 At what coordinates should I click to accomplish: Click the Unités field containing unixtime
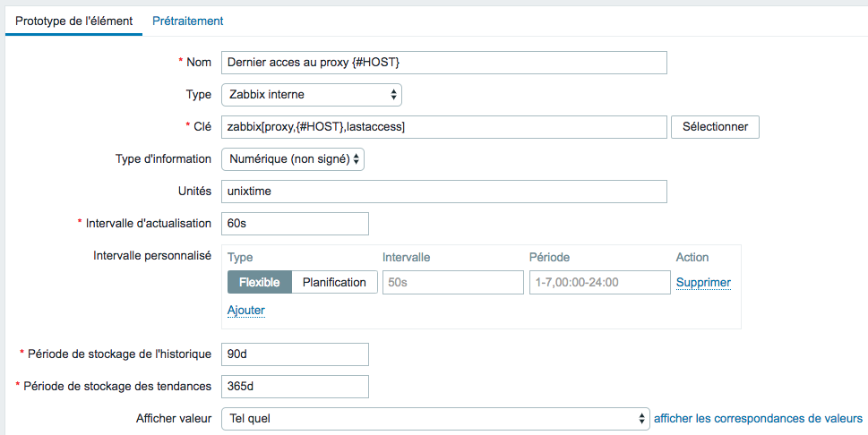pyautogui.click(x=444, y=192)
